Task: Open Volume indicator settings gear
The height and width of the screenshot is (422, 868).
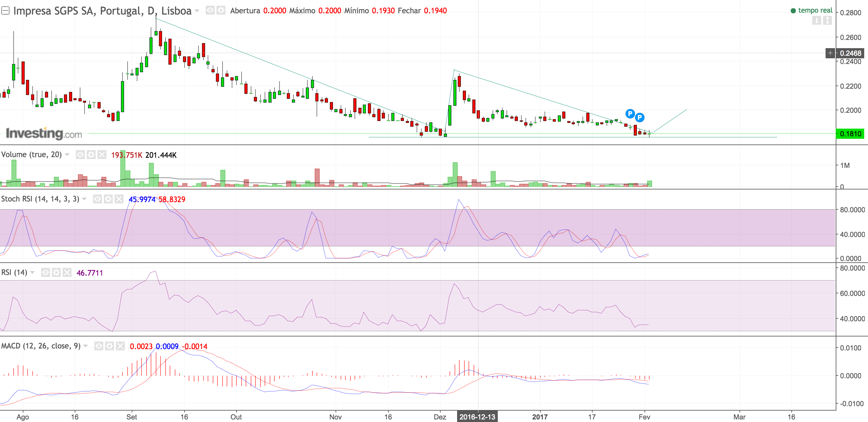Action: (x=91, y=155)
